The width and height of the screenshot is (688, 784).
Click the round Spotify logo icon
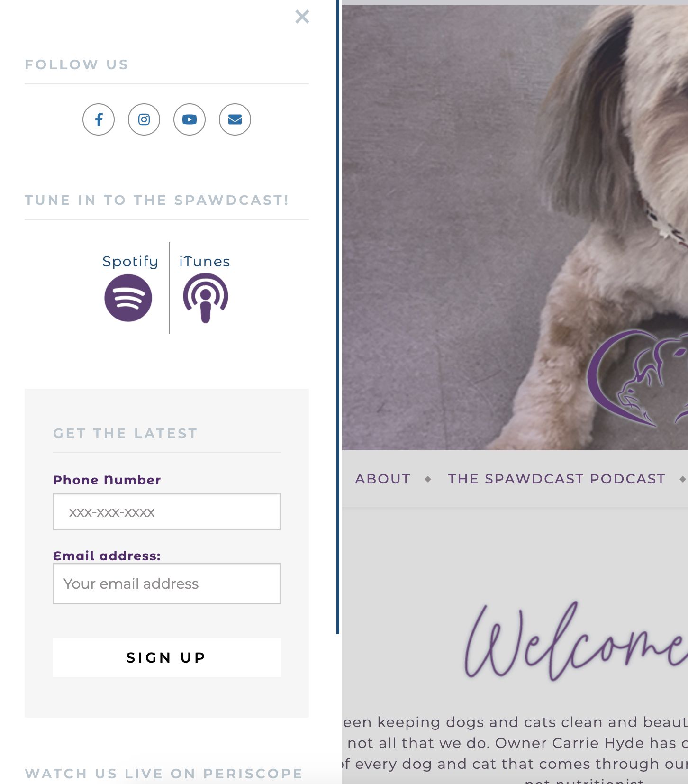128,298
